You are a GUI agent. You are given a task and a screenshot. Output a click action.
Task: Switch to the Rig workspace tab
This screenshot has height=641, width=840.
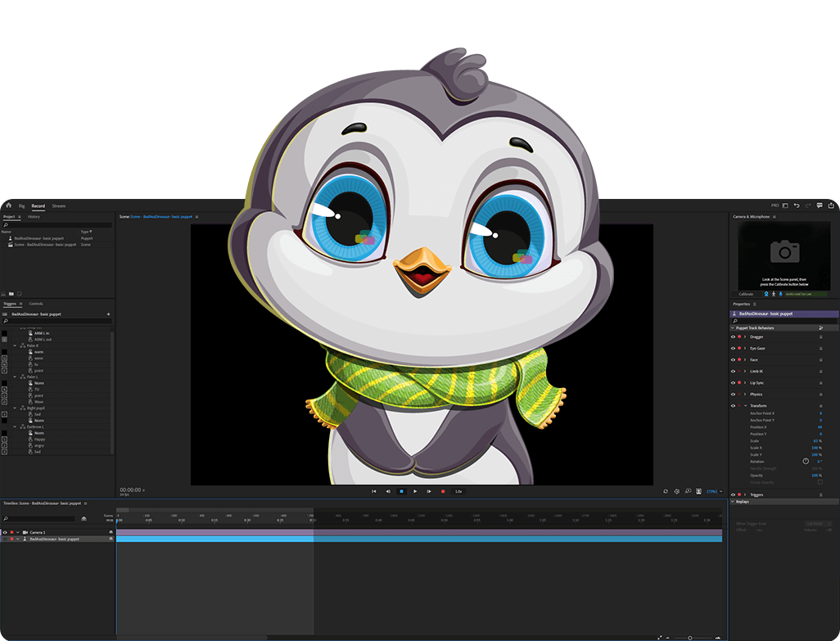tap(22, 205)
